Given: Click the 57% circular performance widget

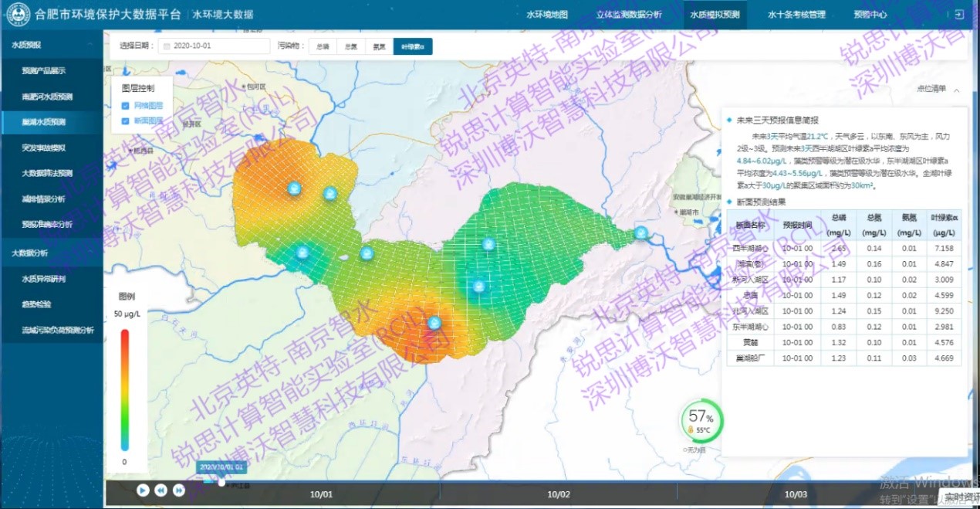Looking at the screenshot, I should point(701,421).
